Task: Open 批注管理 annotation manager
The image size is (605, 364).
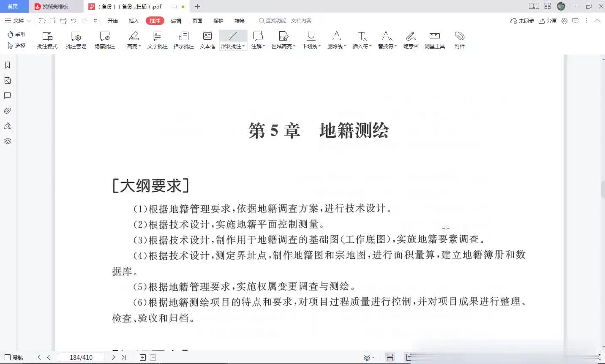Action: point(76,40)
